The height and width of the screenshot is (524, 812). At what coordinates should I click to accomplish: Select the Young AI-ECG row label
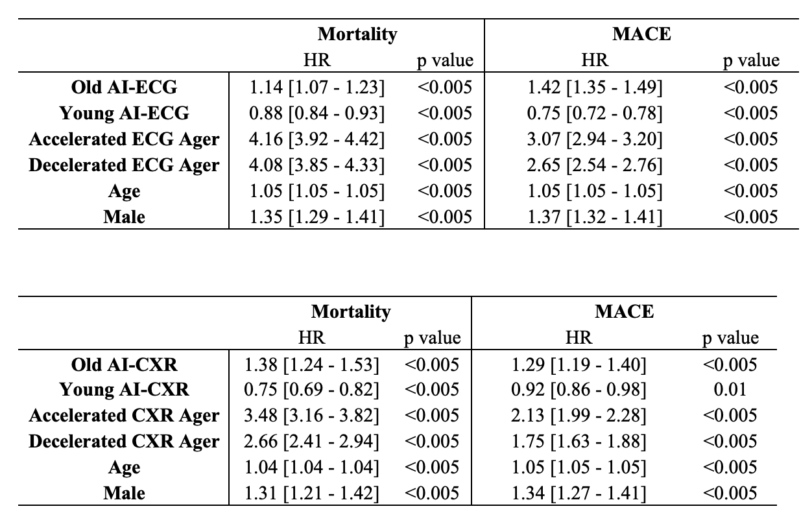tap(124, 113)
